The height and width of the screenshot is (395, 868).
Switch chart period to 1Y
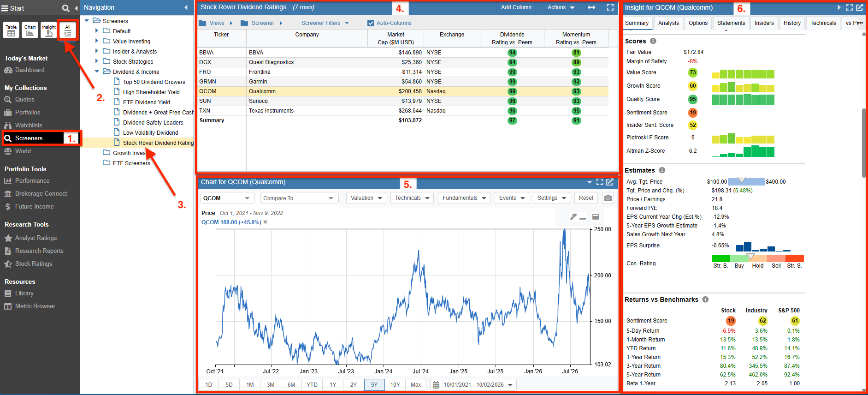(x=333, y=385)
